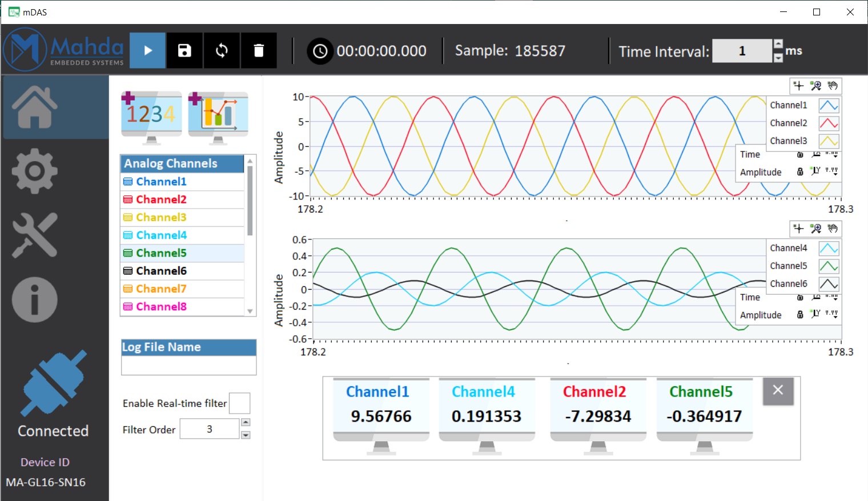Toggle Amplitude autoscale Y on top graph
The height and width of the screenshot is (501, 868).
point(815,171)
